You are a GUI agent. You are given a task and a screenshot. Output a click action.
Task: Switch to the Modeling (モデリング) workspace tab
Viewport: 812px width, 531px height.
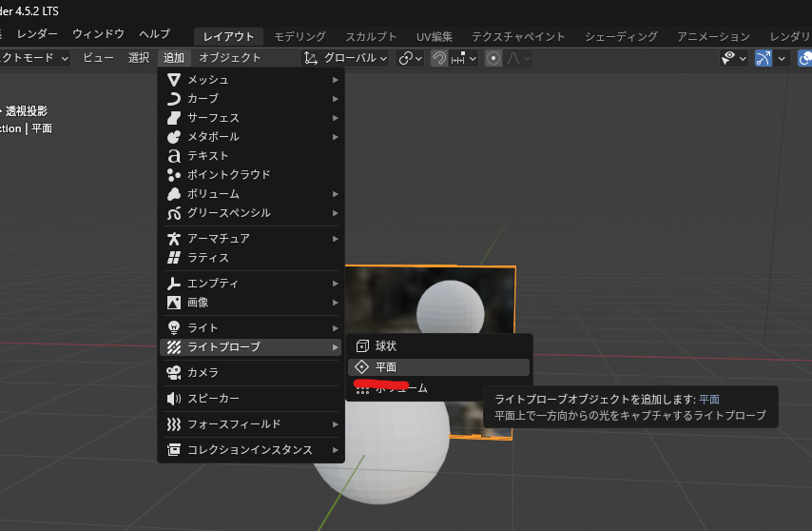pyautogui.click(x=300, y=36)
